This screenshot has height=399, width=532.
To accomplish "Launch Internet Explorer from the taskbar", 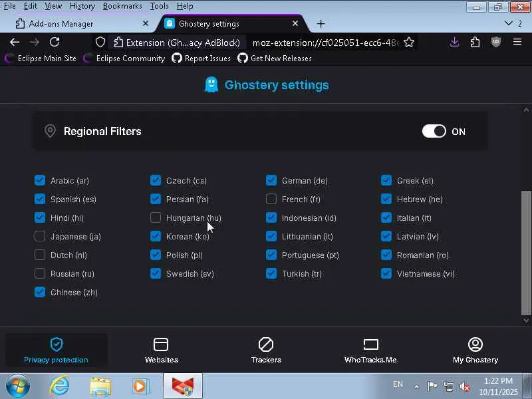I will [60, 386].
